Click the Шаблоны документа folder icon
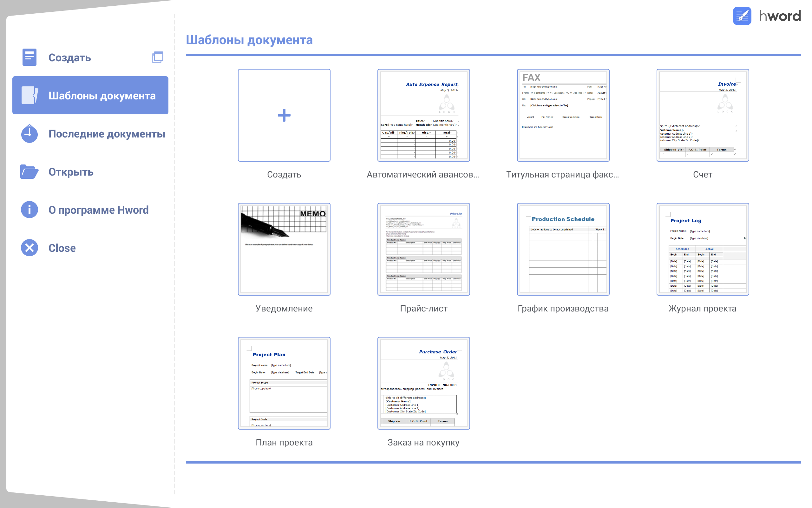Viewport: 812px width, 508px height. point(30,95)
